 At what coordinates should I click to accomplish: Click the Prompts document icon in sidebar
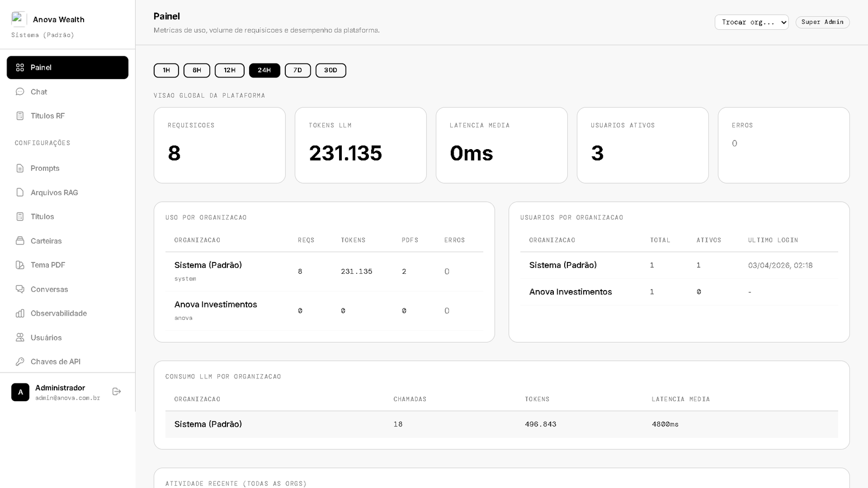[x=20, y=168]
